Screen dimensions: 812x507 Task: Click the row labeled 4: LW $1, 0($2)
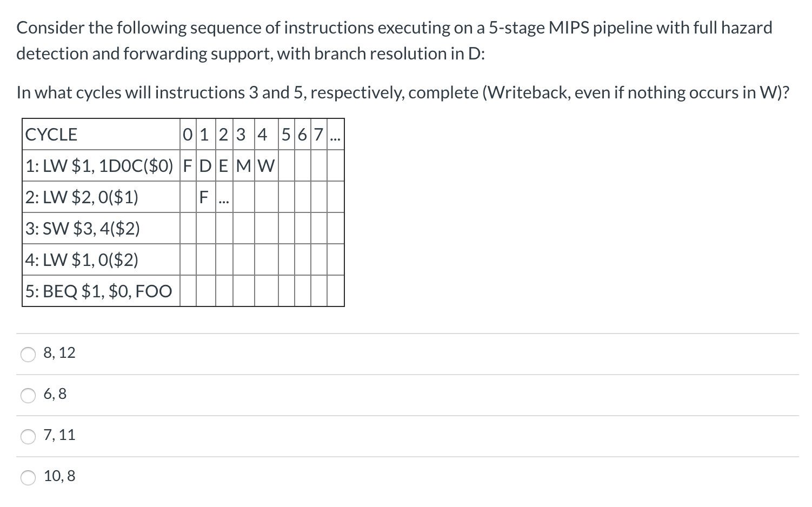point(82,260)
